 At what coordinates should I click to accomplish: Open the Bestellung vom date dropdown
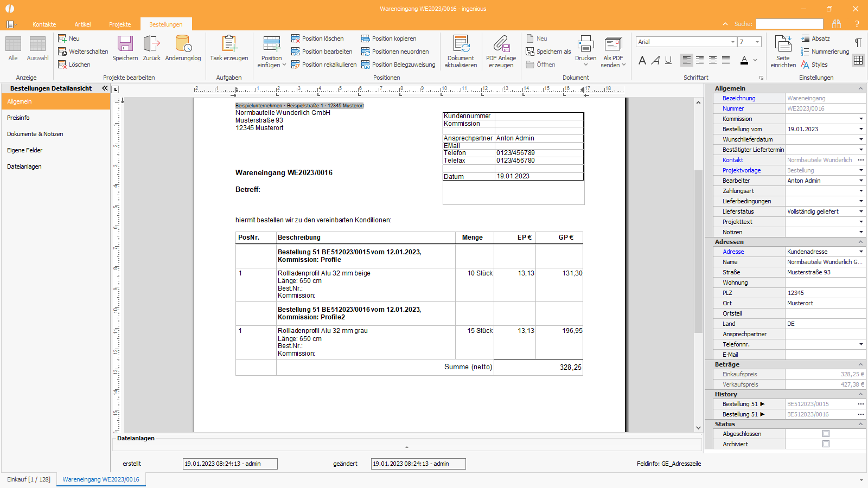click(x=861, y=129)
